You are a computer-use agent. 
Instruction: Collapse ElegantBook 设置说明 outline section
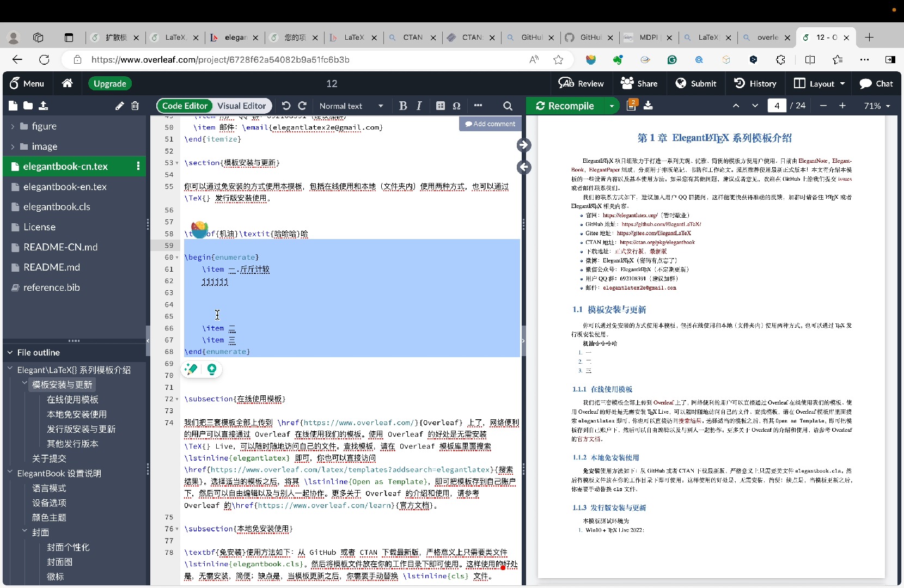[10, 472]
